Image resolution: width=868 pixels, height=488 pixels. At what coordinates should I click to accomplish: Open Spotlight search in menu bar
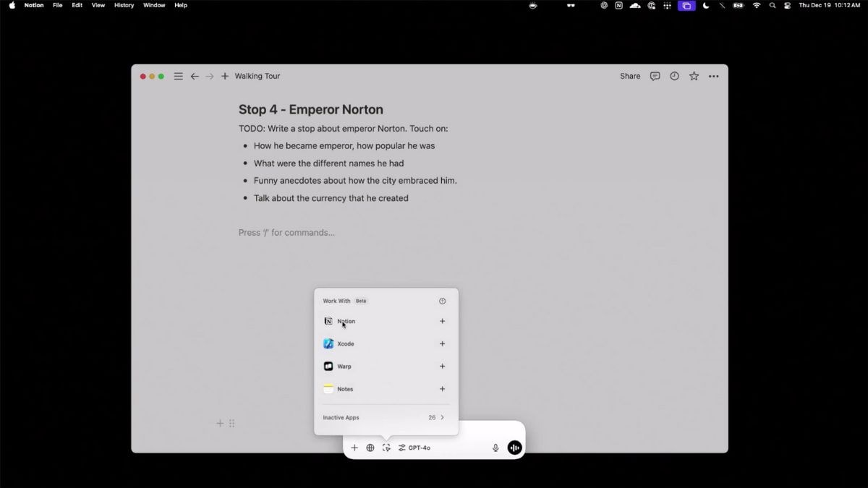coord(773,5)
